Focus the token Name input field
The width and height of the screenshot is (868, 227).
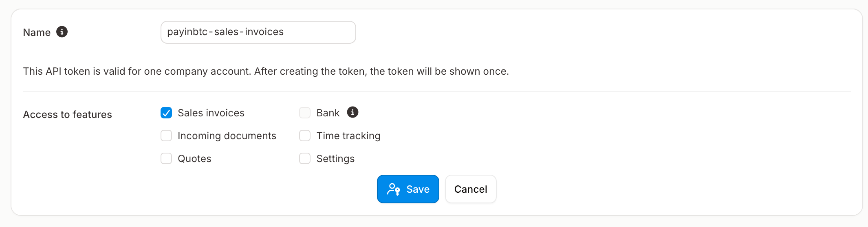pyautogui.click(x=258, y=32)
